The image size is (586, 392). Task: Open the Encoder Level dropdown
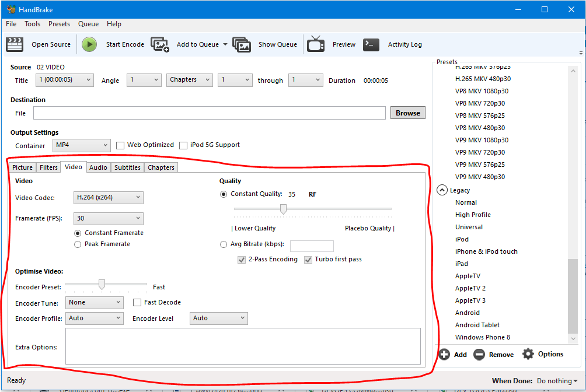pyautogui.click(x=219, y=318)
